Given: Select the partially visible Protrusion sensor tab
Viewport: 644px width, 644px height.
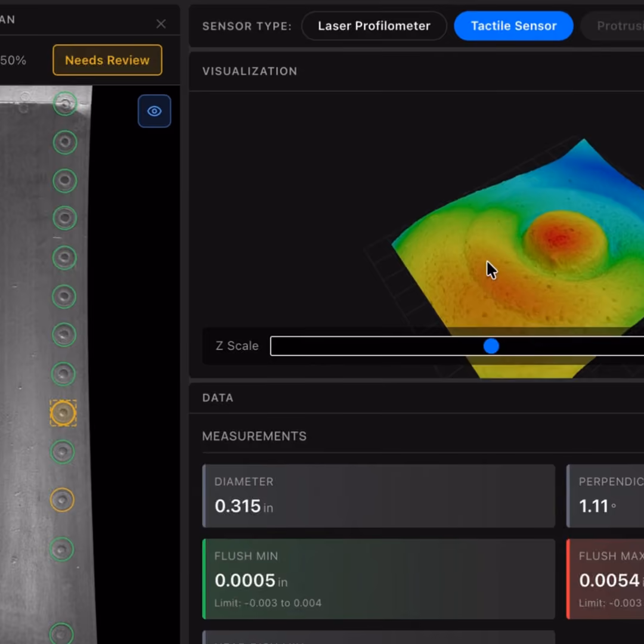Looking at the screenshot, I should pyautogui.click(x=613, y=26).
